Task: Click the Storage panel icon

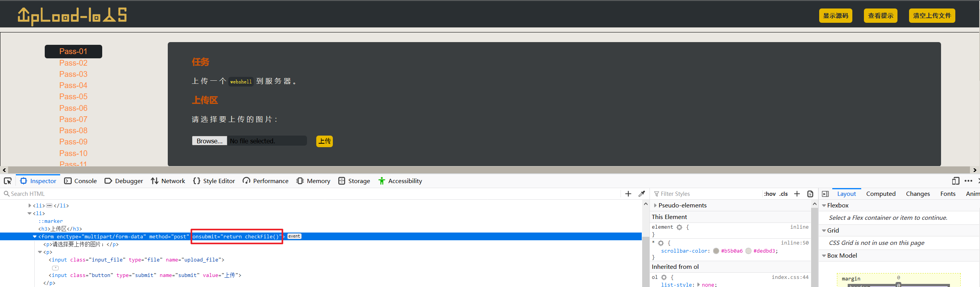Action: (342, 181)
